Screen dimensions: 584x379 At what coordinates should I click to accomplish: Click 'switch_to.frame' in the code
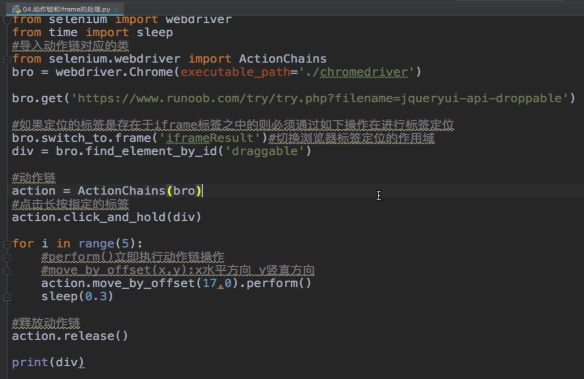coord(96,138)
